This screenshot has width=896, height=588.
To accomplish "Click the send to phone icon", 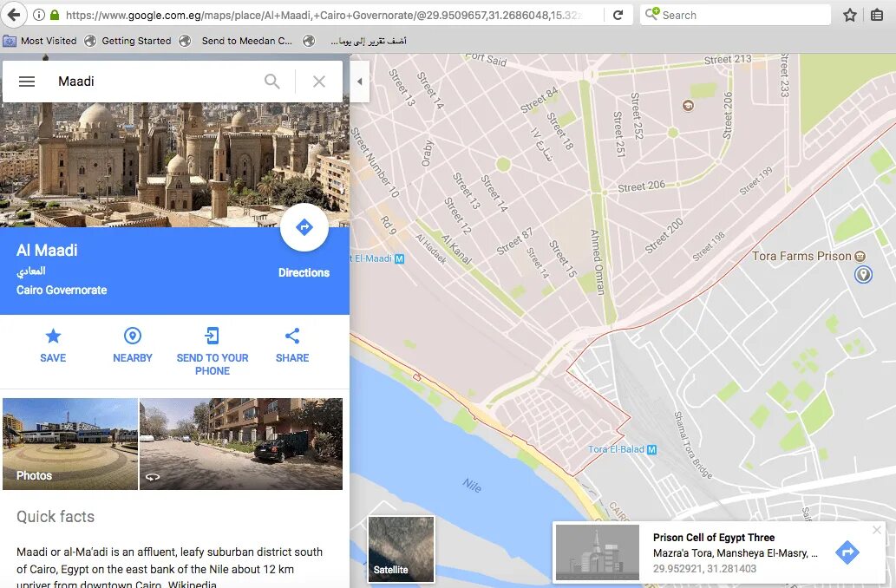I will click(x=212, y=336).
